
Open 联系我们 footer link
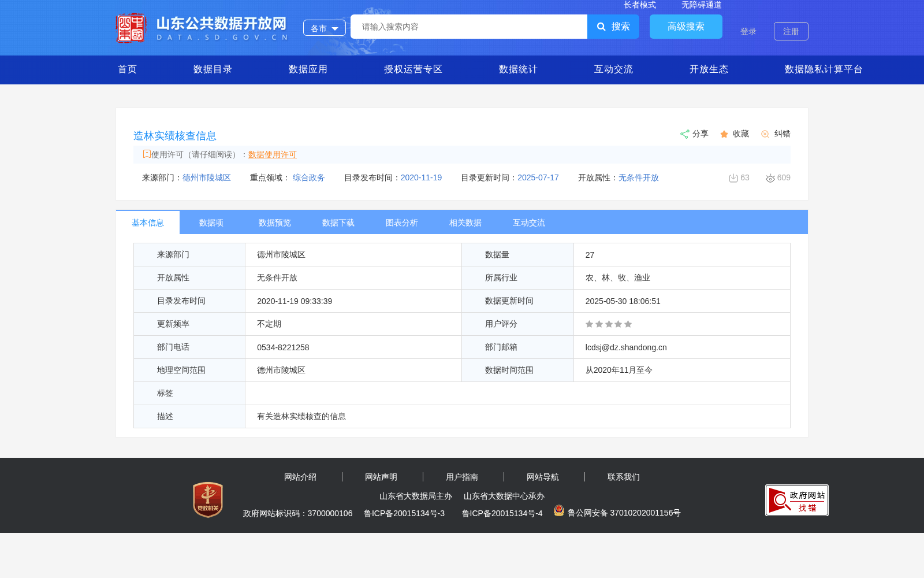[x=624, y=477]
